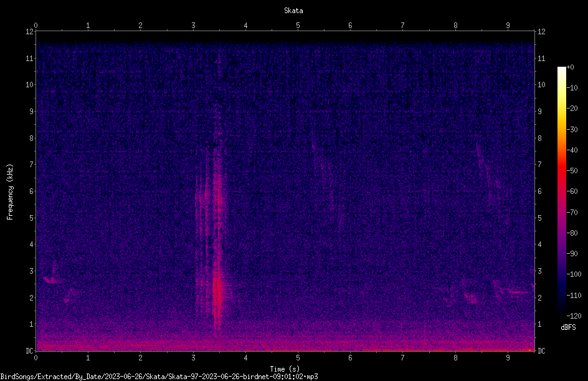Click the "-10" value on the color scale
This screenshot has width=588, height=381.
572,88
